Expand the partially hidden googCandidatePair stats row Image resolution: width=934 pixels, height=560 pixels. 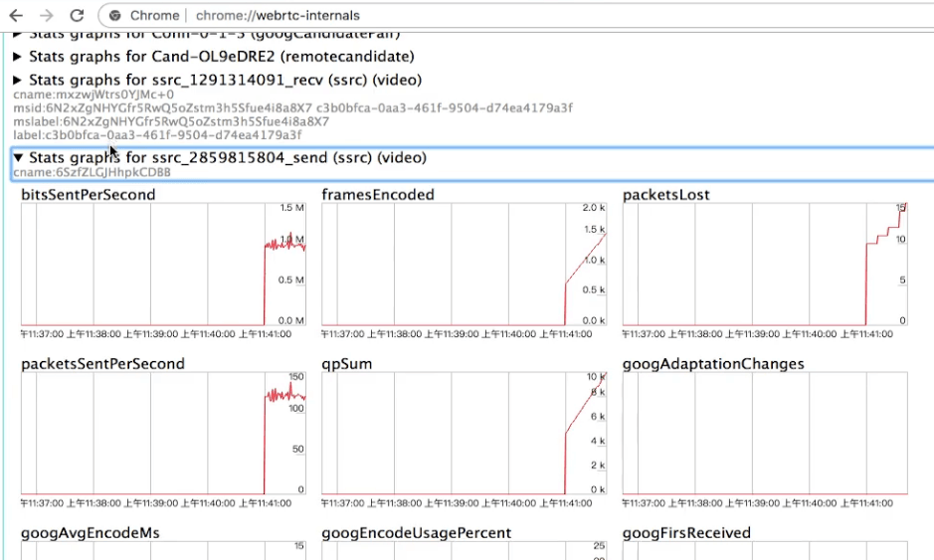206,35
